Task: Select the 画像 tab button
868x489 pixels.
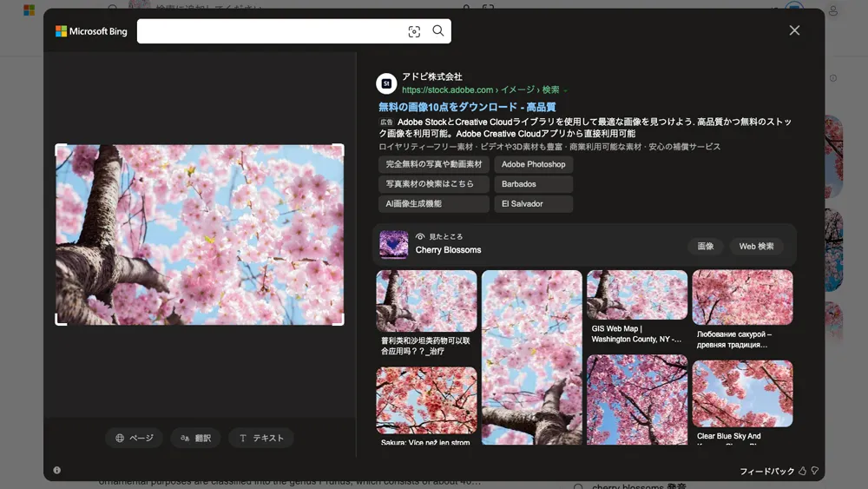Action: click(705, 247)
